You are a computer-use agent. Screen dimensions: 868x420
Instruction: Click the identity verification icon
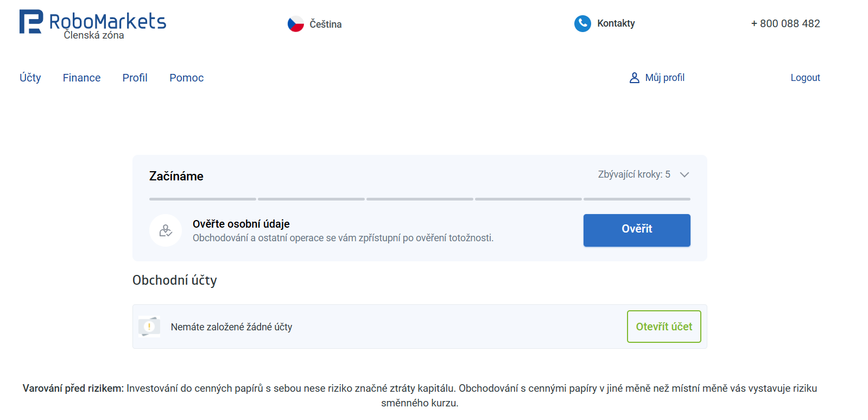pyautogui.click(x=166, y=230)
